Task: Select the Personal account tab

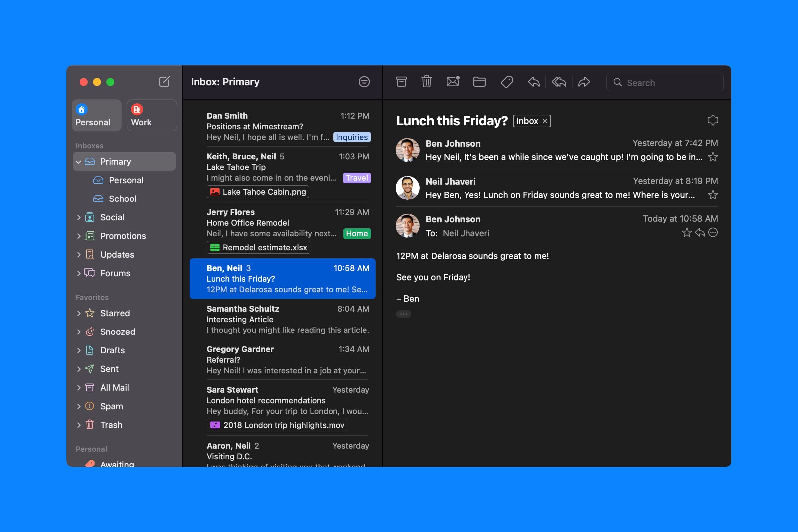Action: click(x=97, y=115)
